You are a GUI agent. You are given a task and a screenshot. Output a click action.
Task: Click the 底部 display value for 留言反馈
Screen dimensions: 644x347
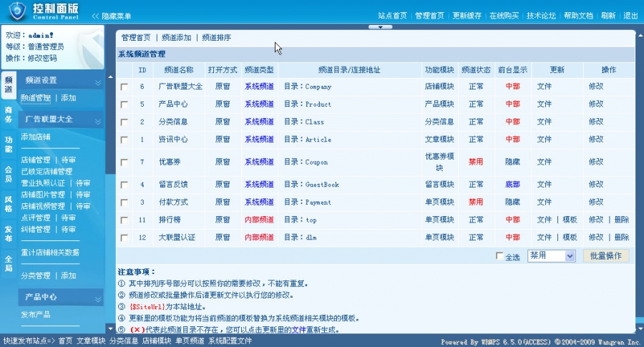coord(512,185)
